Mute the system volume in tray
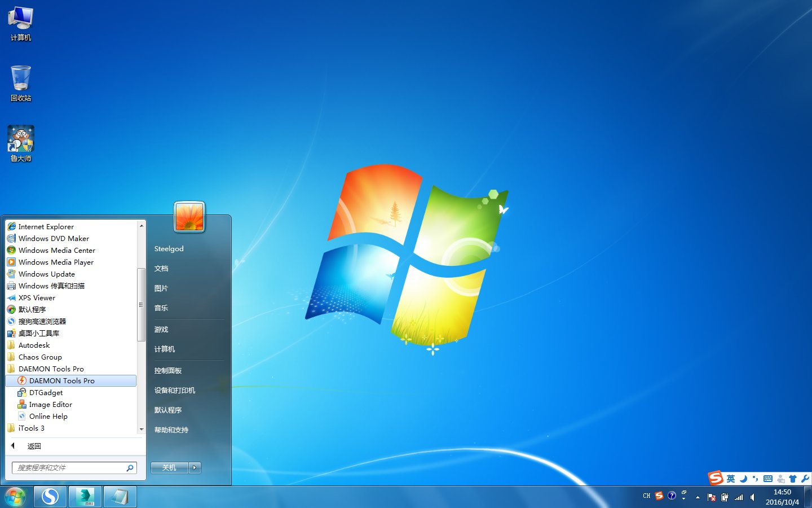The height and width of the screenshot is (508, 812). click(x=752, y=497)
